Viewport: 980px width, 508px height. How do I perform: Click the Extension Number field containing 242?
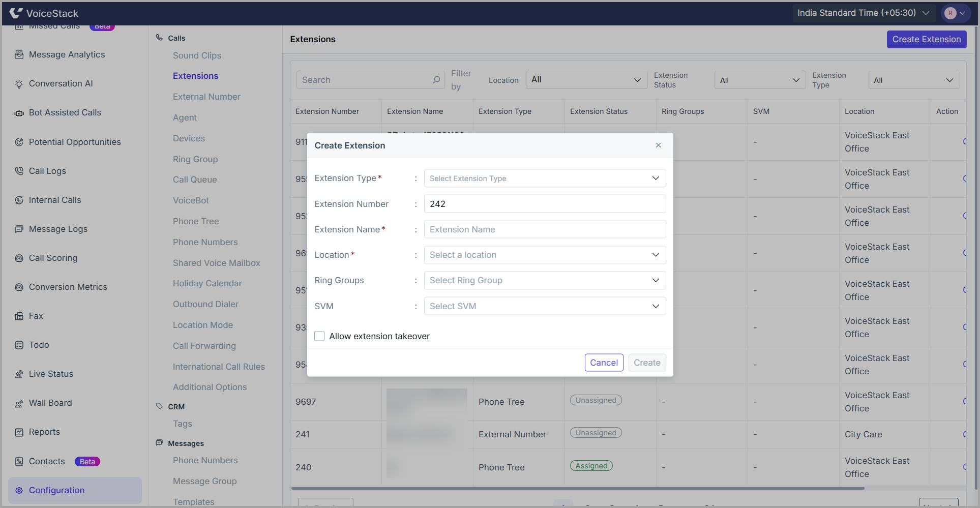pos(545,204)
